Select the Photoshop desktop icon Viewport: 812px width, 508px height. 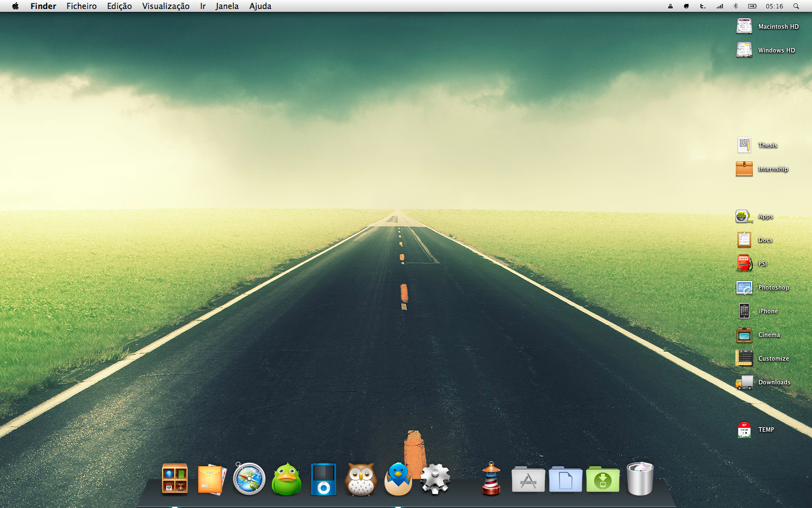[x=744, y=287]
